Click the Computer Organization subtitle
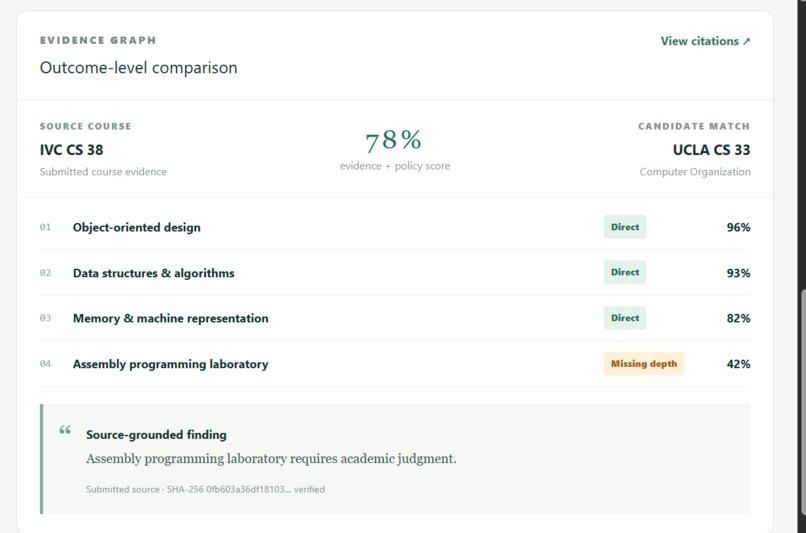806x533 pixels. [694, 172]
